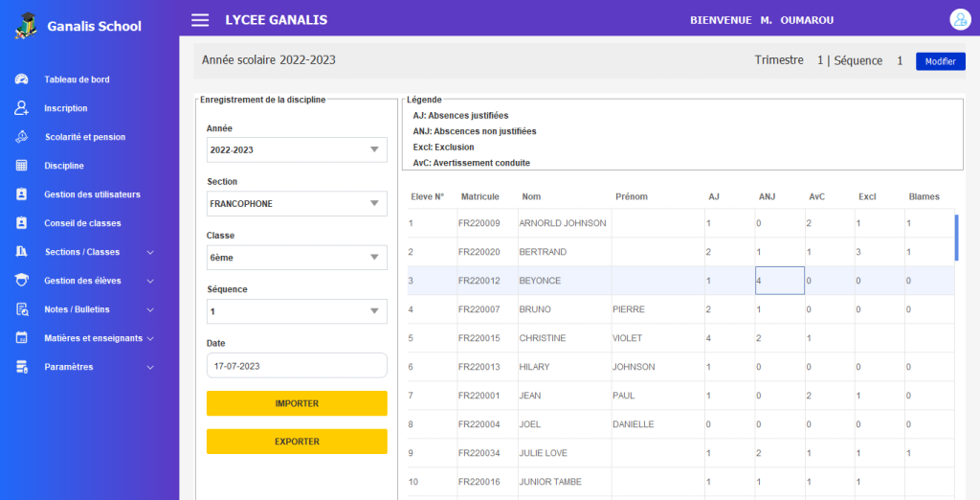Click the blue Modifier button
Screen dimensions: 980x500
pos(941,61)
